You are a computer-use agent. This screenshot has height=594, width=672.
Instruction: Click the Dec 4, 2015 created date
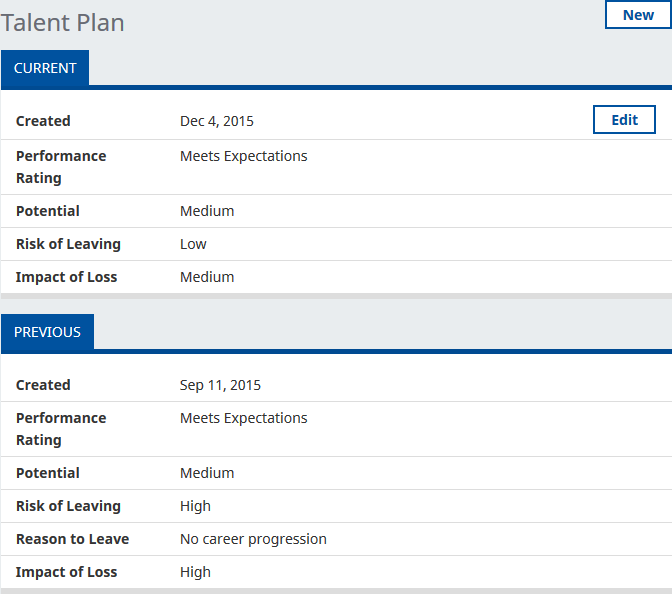217,121
